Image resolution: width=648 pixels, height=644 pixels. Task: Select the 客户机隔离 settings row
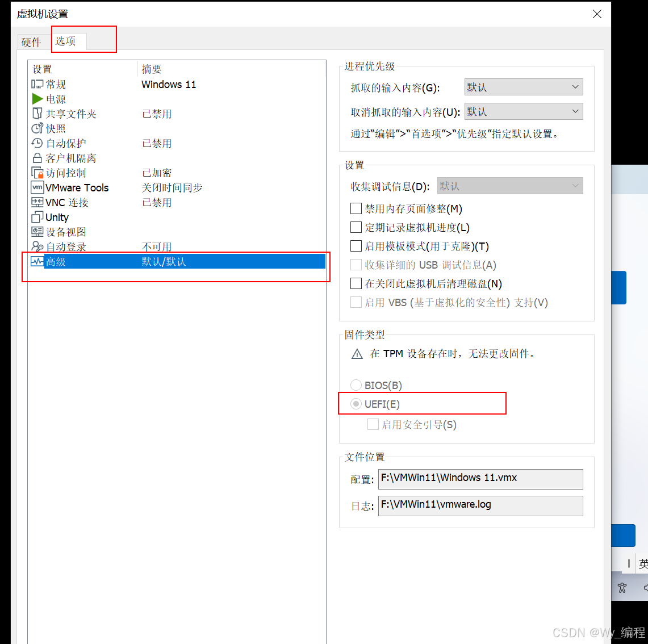[x=177, y=158]
